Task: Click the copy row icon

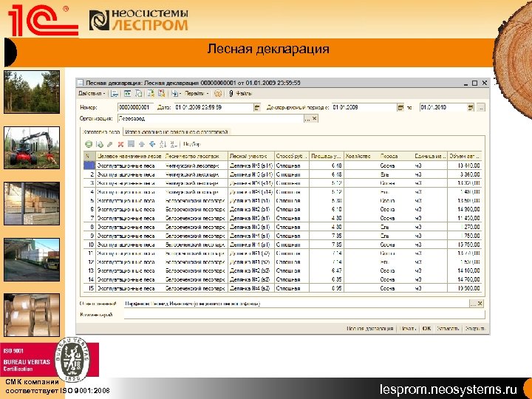Action: pos(100,144)
